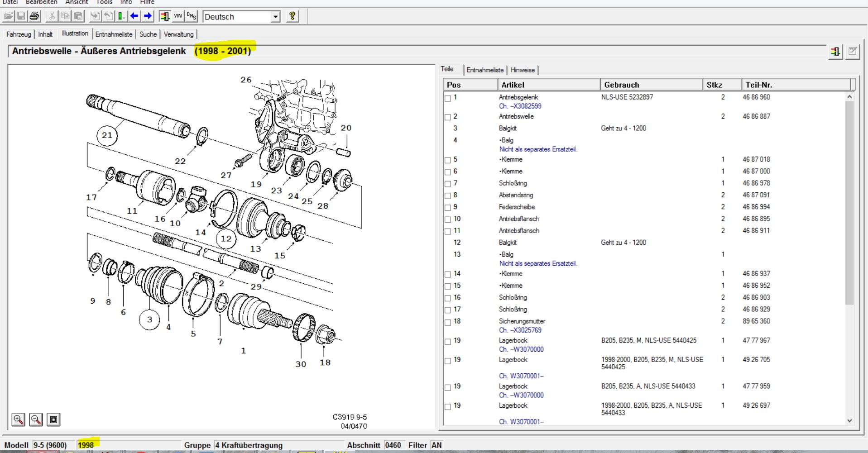Screen dimensions: 868x453
Task: Go back with the blue left arrow
Action: pyautogui.click(x=134, y=16)
